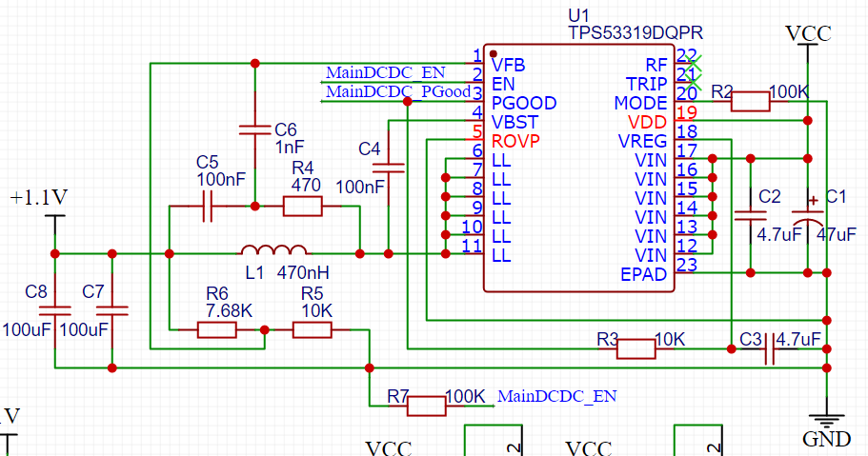Viewport: 868px width, 456px height.
Task: Click MainDCDC_EN net label beside R7
Action: (556, 396)
